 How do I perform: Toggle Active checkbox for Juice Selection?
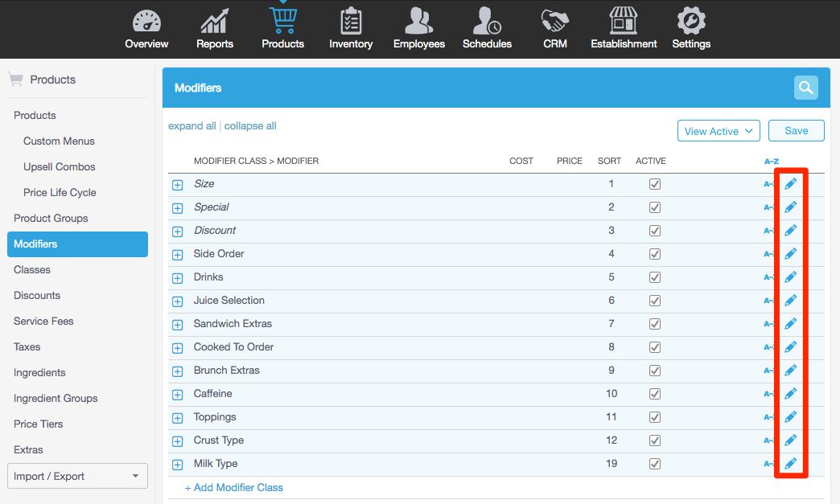click(655, 301)
